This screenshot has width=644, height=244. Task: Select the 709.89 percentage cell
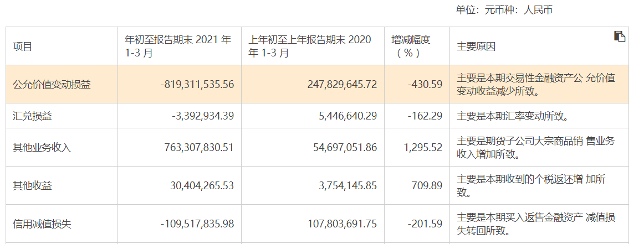(x=426, y=186)
